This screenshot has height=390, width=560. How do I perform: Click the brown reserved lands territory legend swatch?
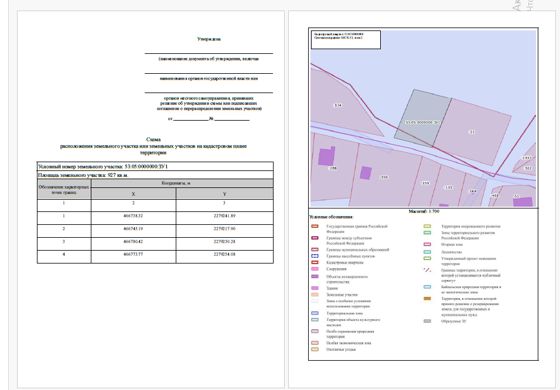click(427, 298)
